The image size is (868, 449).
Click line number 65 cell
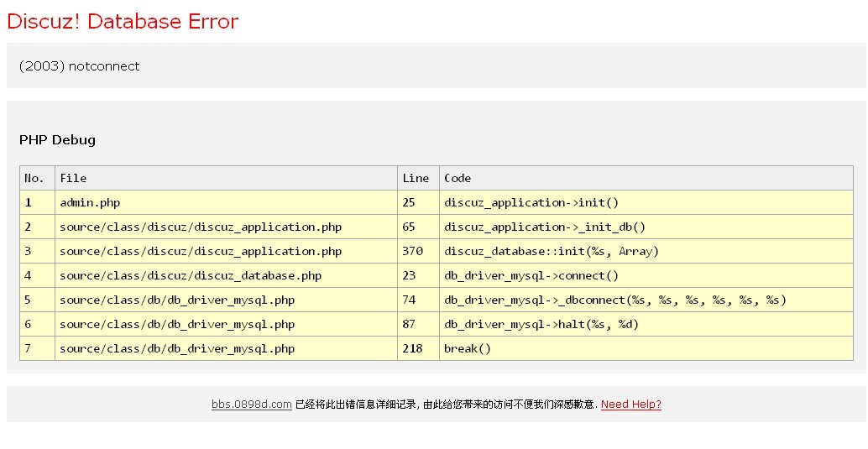[419, 227]
